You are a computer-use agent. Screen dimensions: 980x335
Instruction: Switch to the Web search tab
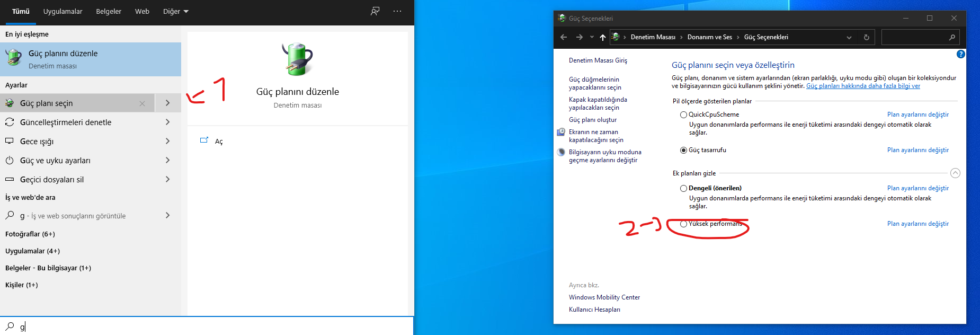[x=142, y=11]
